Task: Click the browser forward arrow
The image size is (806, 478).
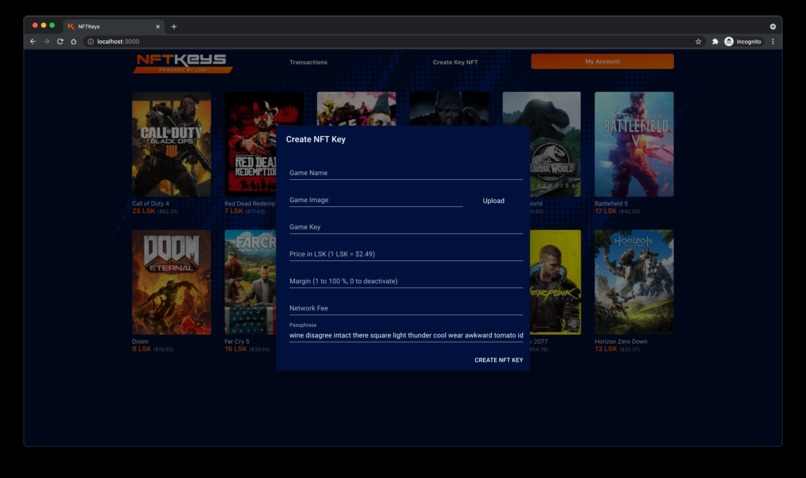Action: point(46,42)
